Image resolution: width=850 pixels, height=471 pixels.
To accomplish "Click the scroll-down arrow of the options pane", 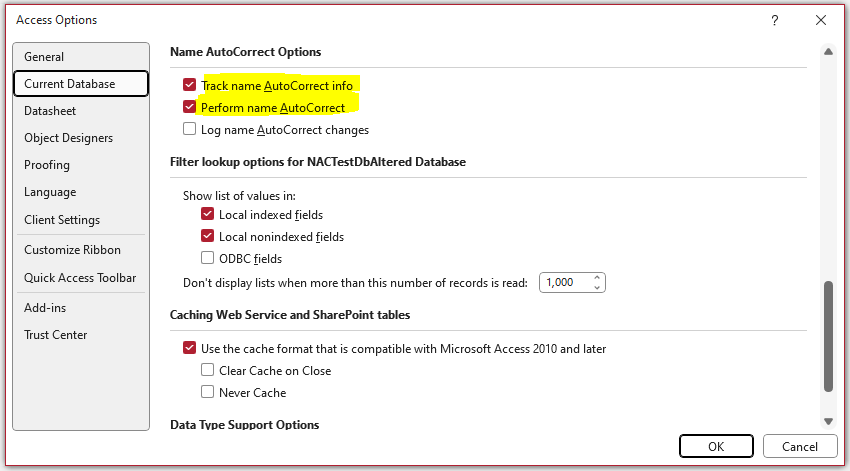I will point(828,421).
